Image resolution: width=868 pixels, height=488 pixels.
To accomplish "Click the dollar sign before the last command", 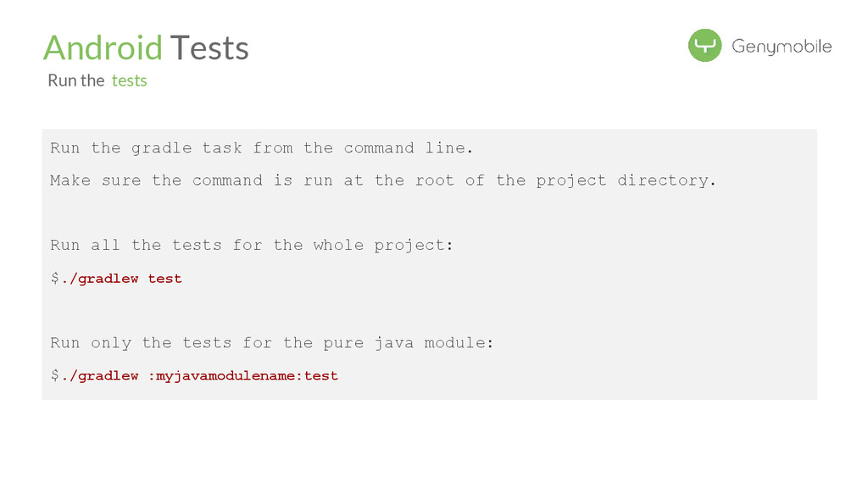I will pyautogui.click(x=54, y=375).
